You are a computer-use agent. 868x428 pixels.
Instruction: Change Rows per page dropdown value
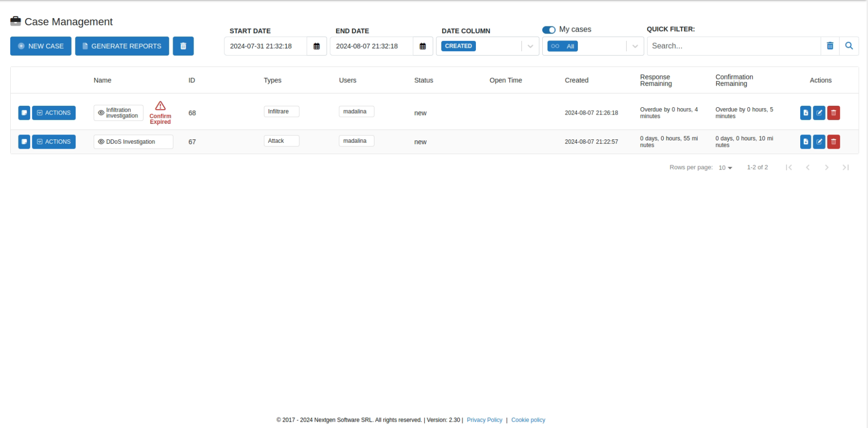point(725,168)
